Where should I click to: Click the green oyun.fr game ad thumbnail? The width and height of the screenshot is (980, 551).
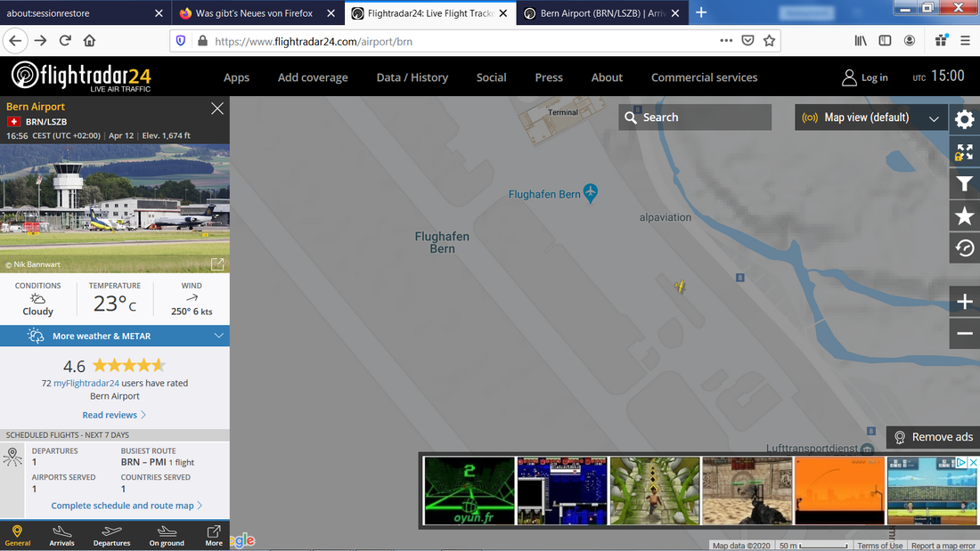click(469, 490)
